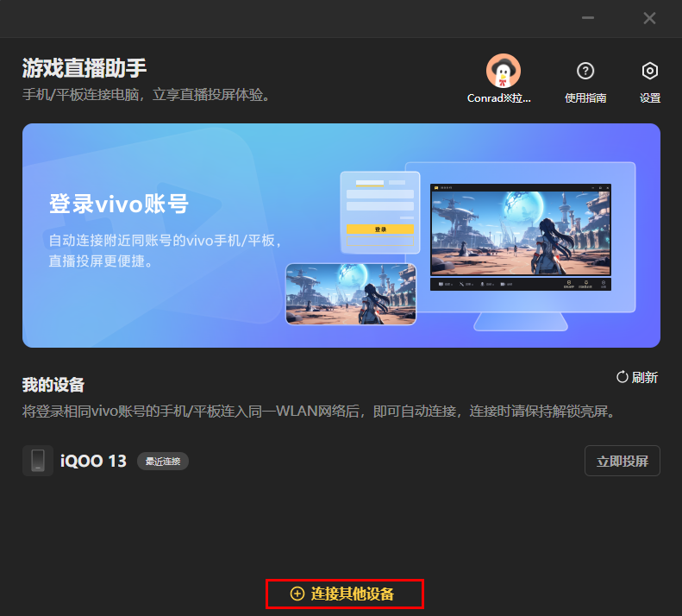Click the 连接其他设备 text link
Image resolution: width=682 pixels, height=616 pixels.
(352, 594)
